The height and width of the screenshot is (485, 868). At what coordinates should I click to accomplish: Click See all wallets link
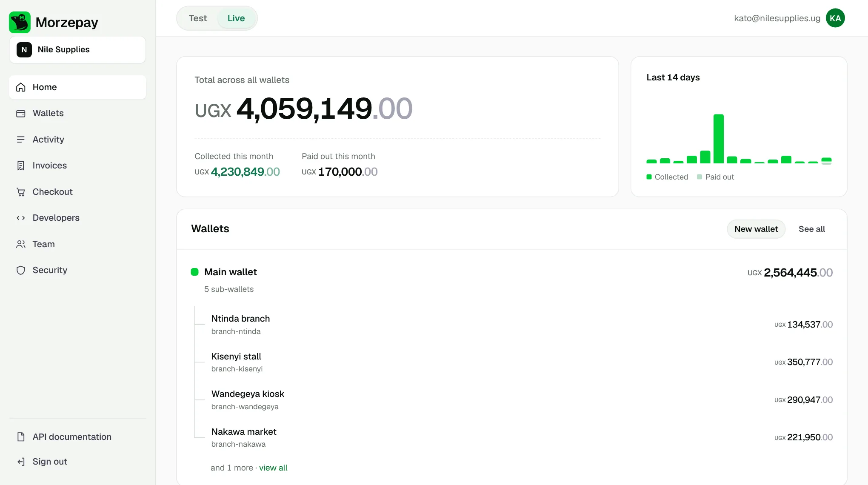[811, 229]
